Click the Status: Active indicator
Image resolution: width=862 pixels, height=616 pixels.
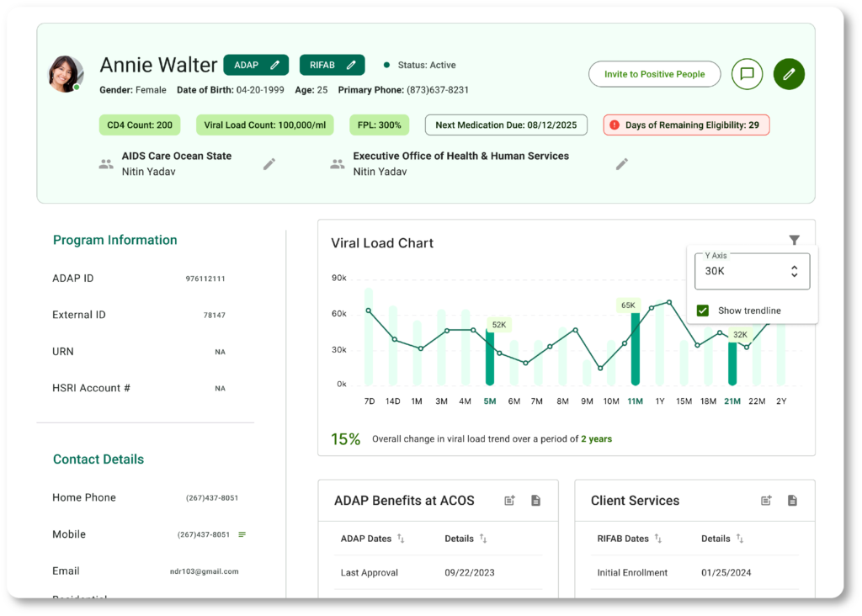tap(420, 65)
